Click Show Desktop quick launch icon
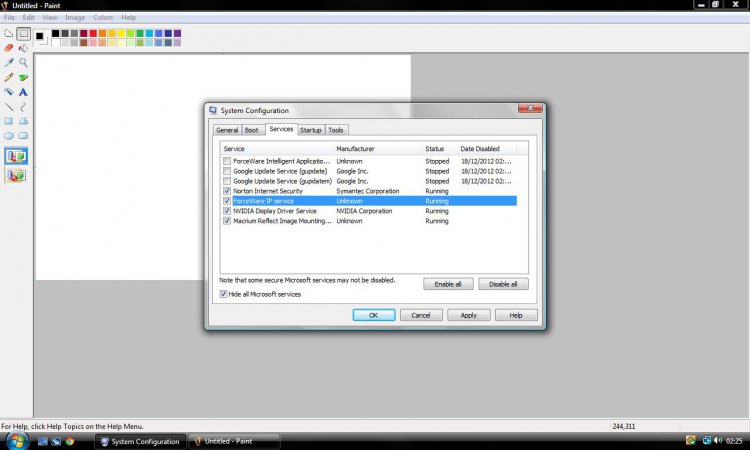This screenshot has height=450, width=750. click(x=43, y=441)
